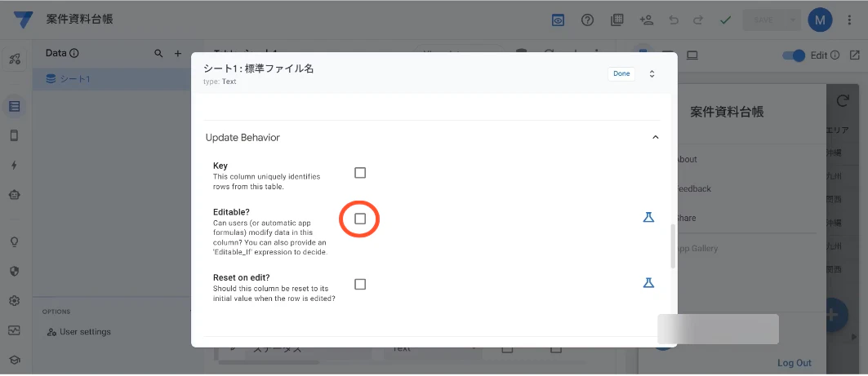The width and height of the screenshot is (868, 376).
Task: Select the シート1 table in Data list
Action: [111, 79]
